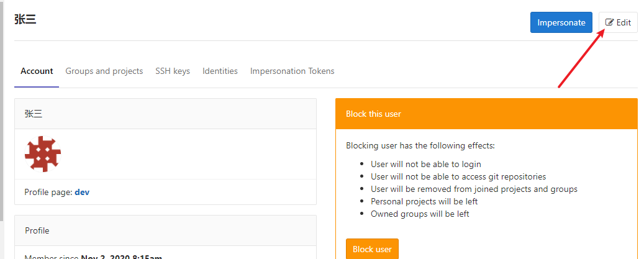644x259 pixels.
Task: Open the SSH keys tab
Action: tap(173, 71)
